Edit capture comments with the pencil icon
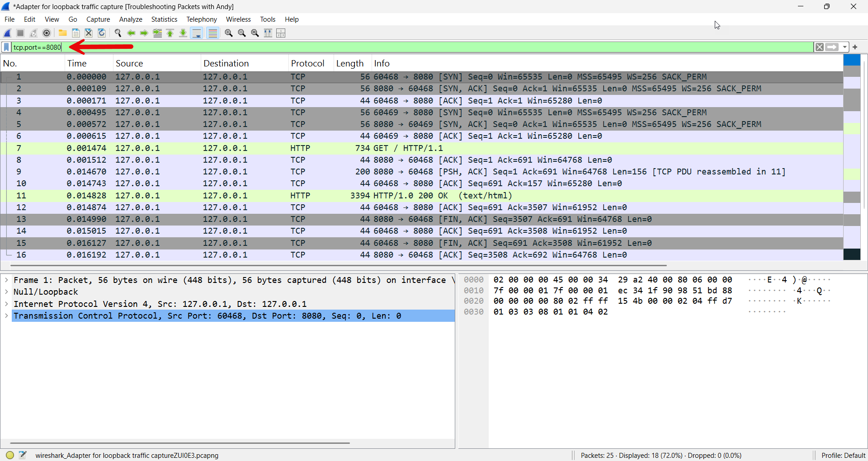The height and width of the screenshot is (461, 868). click(x=23, y=455)
